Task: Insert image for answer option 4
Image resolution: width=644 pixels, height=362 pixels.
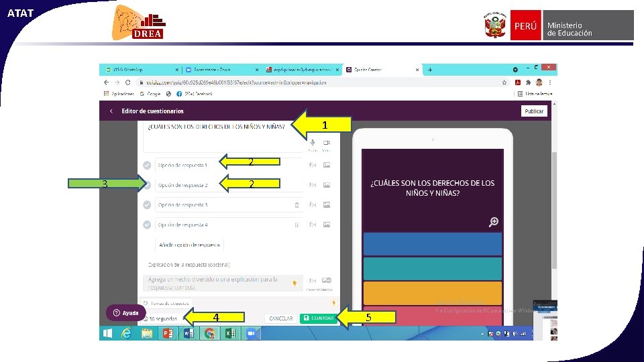Action: pyautogui.click(x=327, y=225)
